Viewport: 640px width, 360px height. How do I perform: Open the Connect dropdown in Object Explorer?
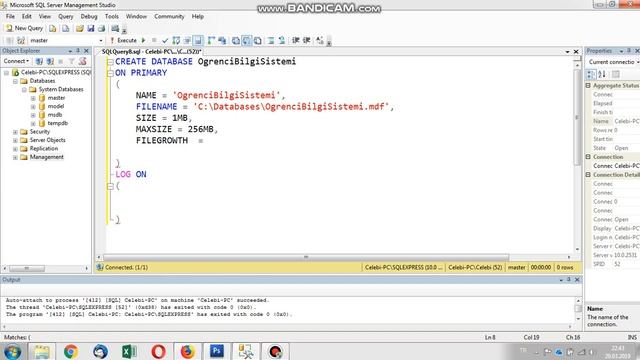[16, 61]
